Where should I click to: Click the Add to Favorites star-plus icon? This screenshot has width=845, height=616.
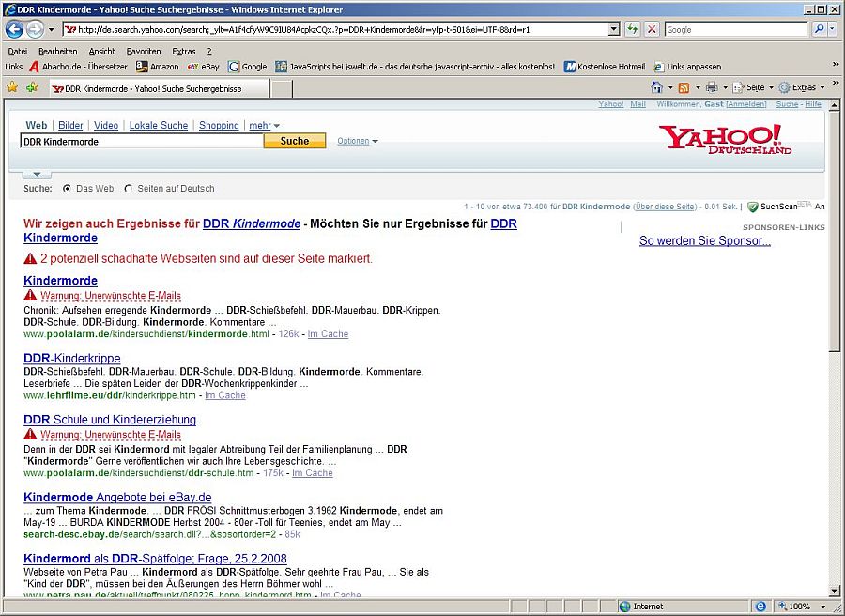pyautogui.click(x=32, y=86)
